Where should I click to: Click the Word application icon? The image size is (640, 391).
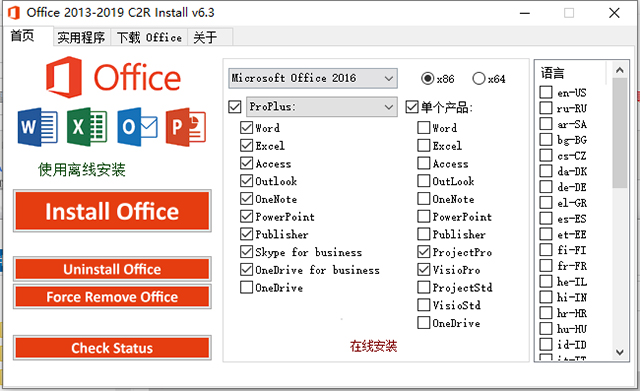click(38, 127)
